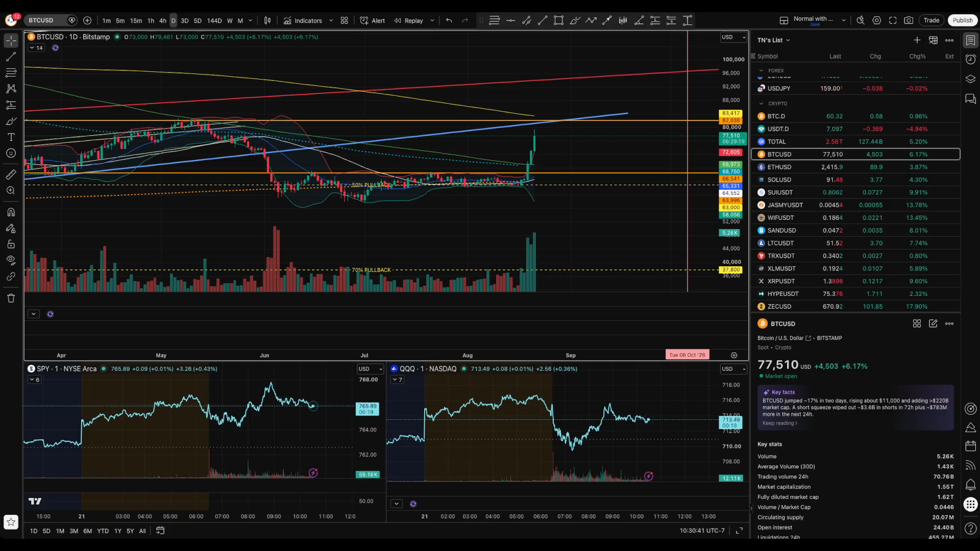Expand the TN's List watchlist dropdown

click(773, 40)
